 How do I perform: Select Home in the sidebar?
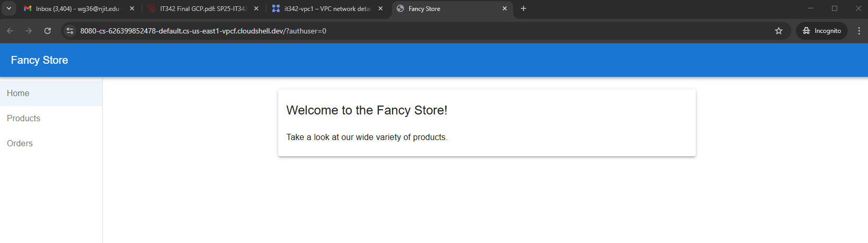click(x=18, y=93)
